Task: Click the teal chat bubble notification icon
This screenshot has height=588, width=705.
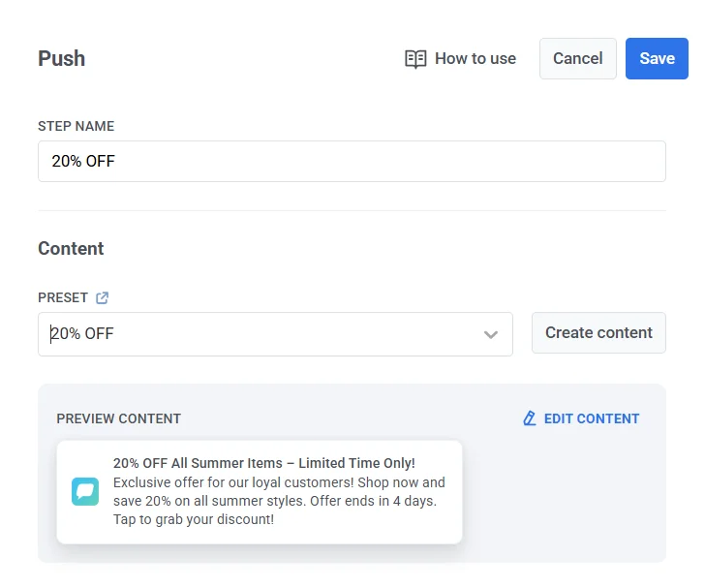Action: click(85, 491)
